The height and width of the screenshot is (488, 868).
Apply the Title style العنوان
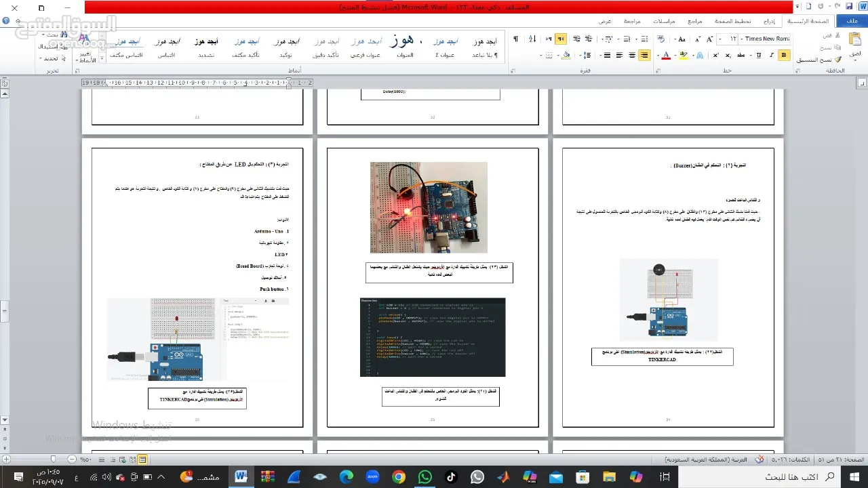coord(405,47)
